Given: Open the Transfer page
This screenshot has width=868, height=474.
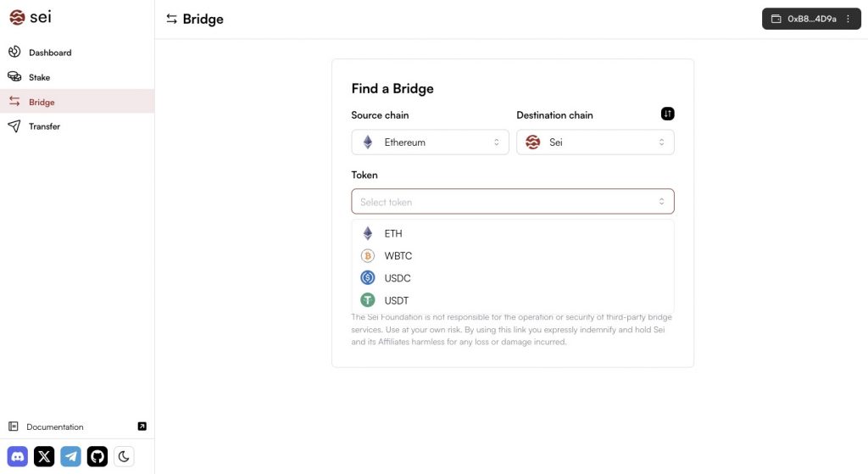Looking at the screenshot, I should (x=44, y=126).
